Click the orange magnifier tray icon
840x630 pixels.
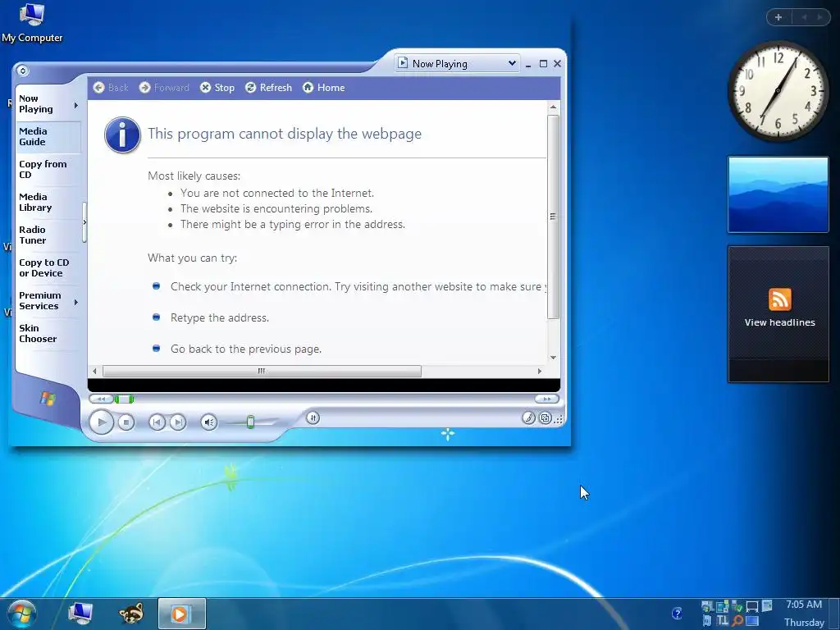(737, 621)
